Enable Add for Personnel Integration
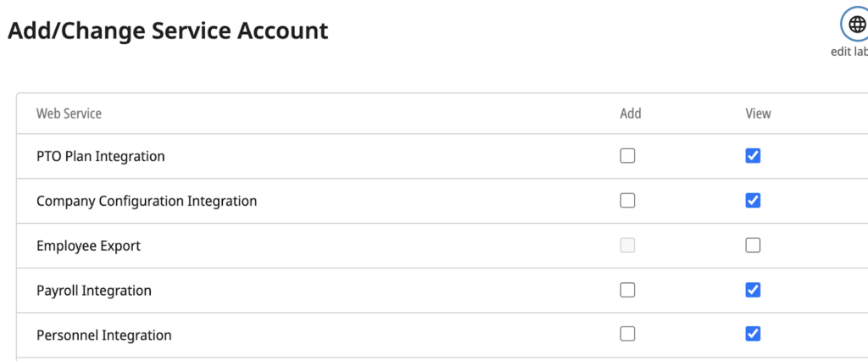This screenshot has width=868, height=361. click(627, 334)
